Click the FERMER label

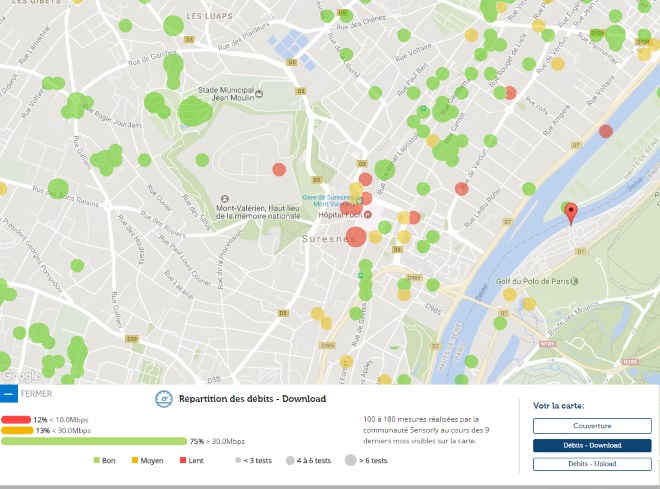(x=37, y=394)
